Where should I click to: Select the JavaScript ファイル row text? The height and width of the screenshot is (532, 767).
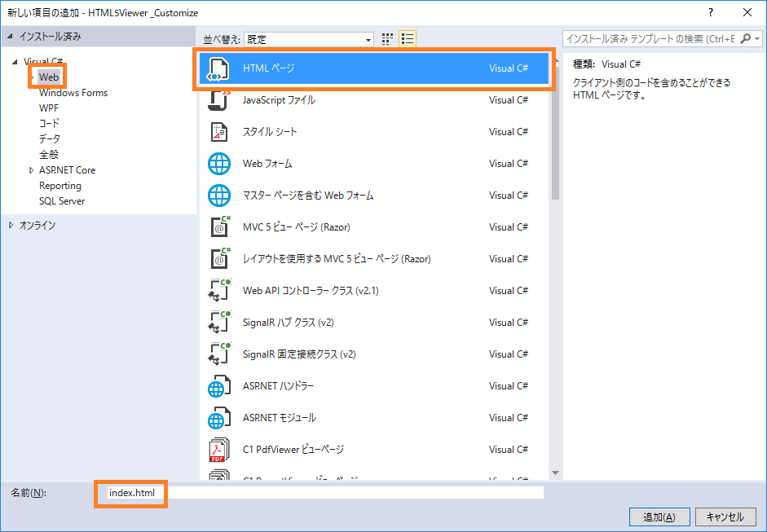point(279,100)
